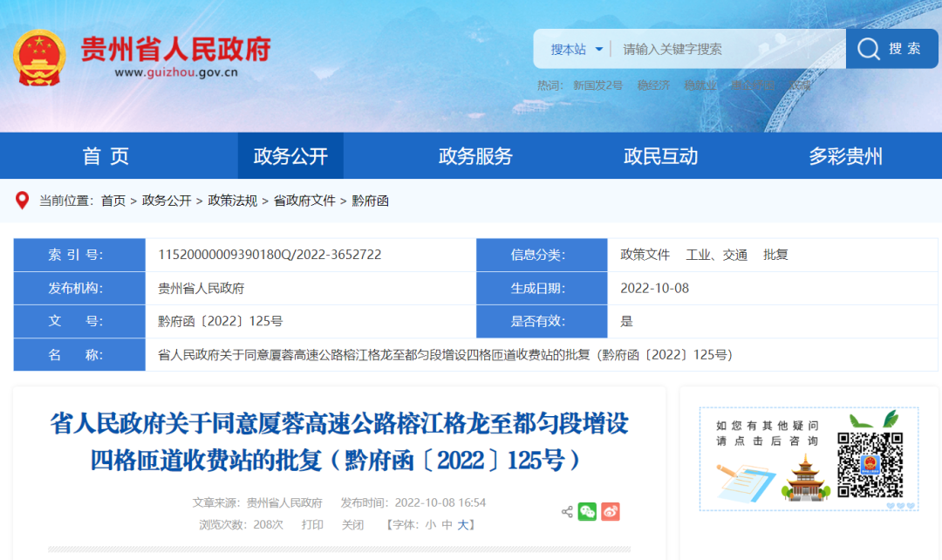The width and height of the screenshot is (942, 560).
Task: Focus the keyword search input field
Action: 727,49
